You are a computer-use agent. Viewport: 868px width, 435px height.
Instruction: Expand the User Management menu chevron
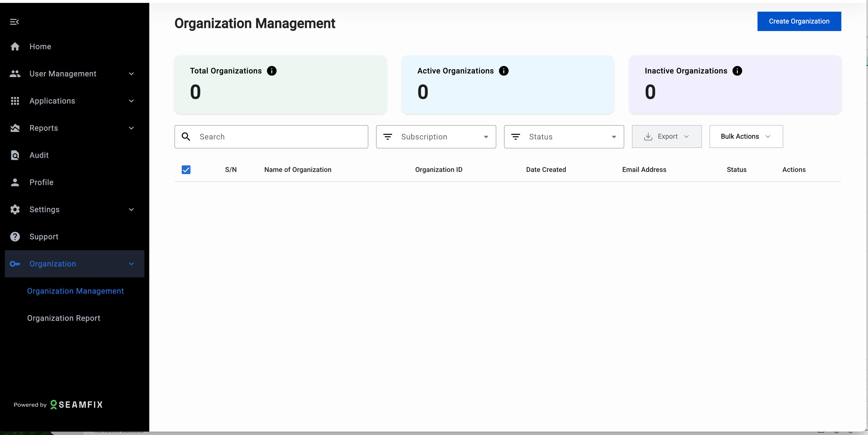point(131,74)
